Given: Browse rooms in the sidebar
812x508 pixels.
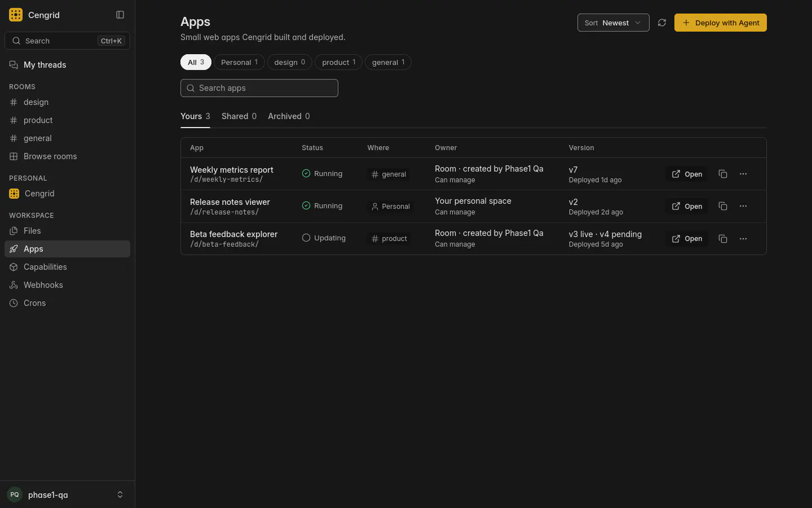Looking at the screenshot, I should pyautogui.click(x=68, y=156).
